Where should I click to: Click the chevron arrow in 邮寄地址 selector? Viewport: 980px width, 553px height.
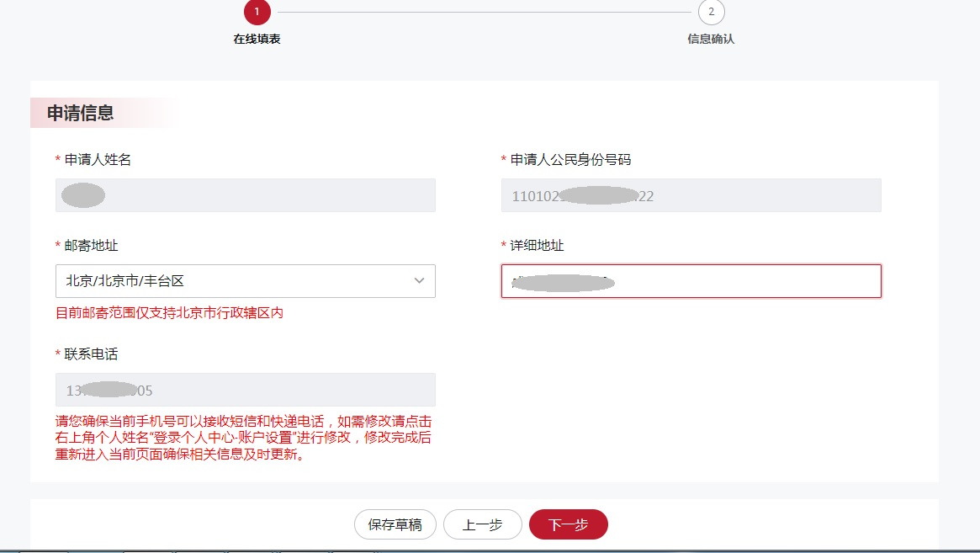(419, 281)
